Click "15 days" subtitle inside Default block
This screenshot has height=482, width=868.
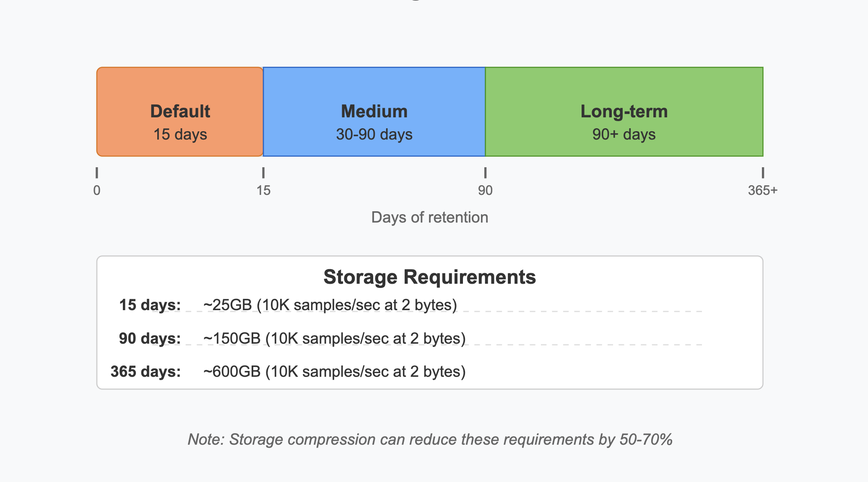pyautogui.click(x=180, y=135)
